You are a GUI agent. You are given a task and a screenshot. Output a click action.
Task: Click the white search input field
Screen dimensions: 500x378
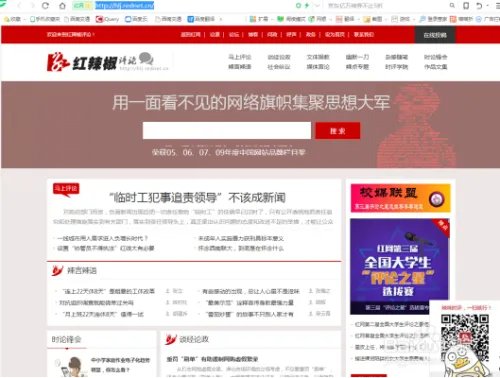(227, 130)
